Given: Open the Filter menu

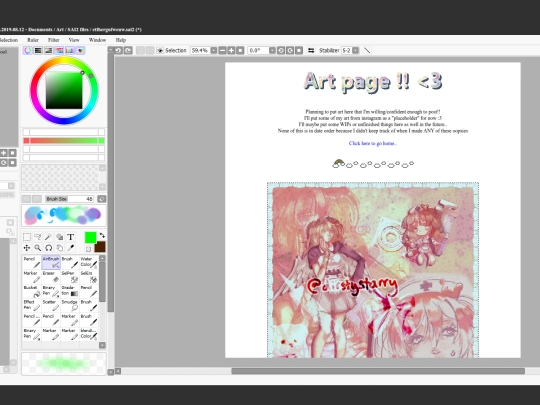Looking at the screenshot, I should coord(53,40).
